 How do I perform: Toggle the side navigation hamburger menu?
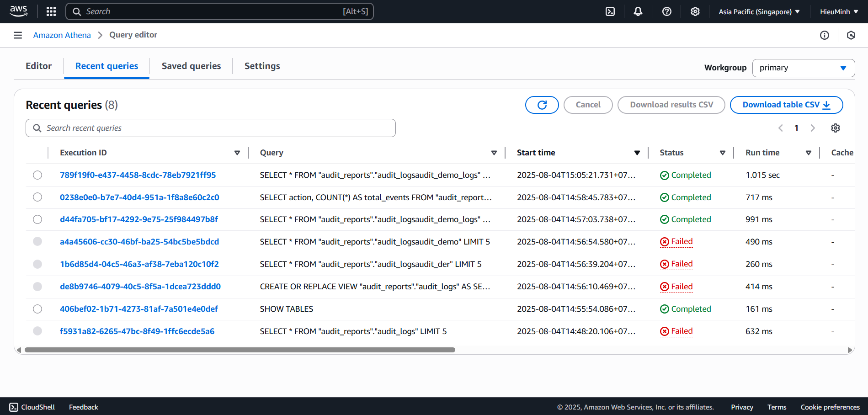pos(18,35)
